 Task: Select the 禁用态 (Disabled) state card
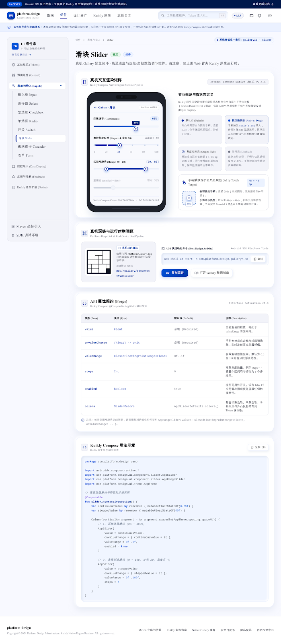(246, 159)
